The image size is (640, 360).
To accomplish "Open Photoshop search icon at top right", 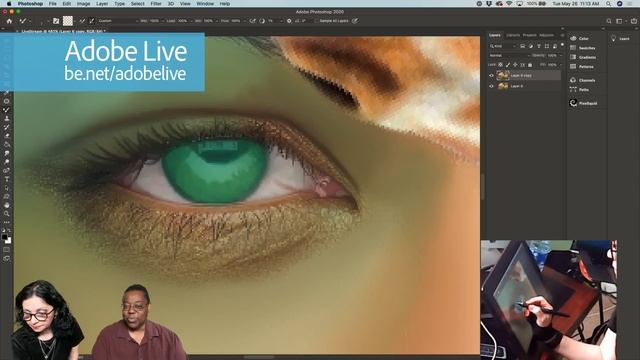I will 609,21.
